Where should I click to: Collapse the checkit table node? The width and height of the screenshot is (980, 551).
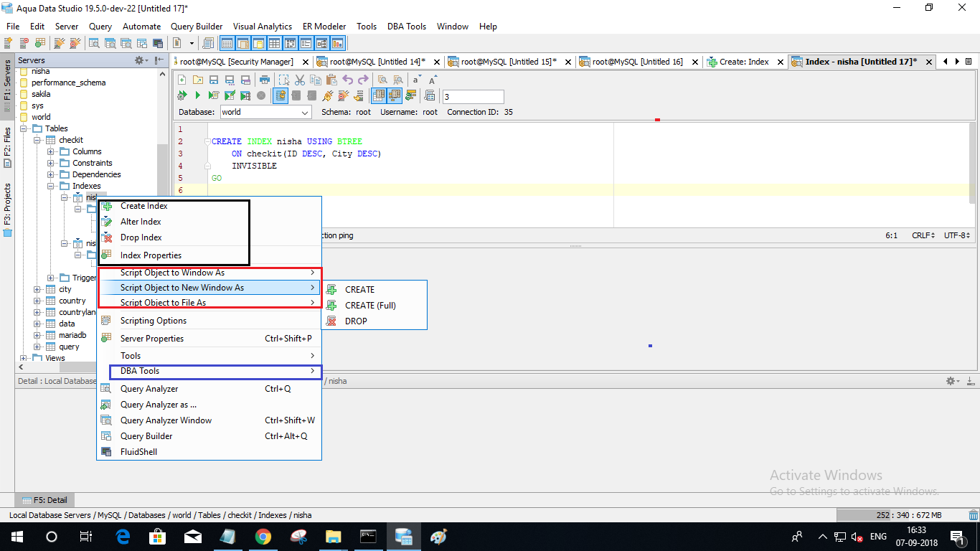(x=37, y=140)
